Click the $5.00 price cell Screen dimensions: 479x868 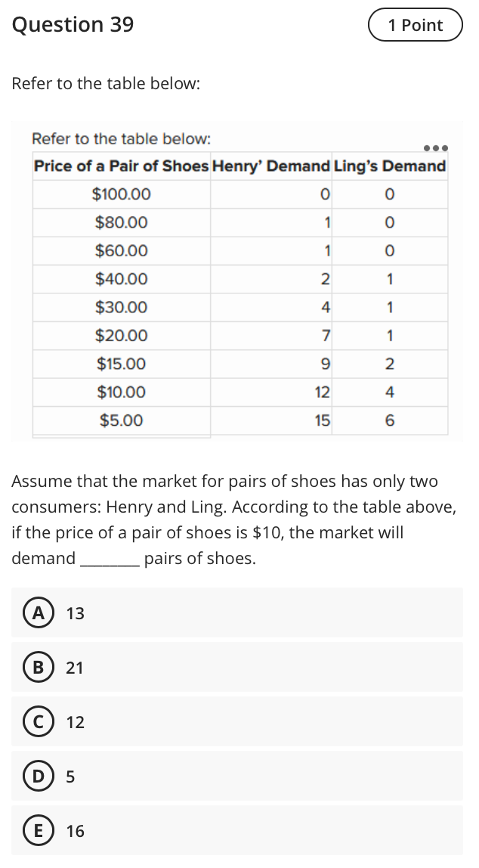point(122,420)
